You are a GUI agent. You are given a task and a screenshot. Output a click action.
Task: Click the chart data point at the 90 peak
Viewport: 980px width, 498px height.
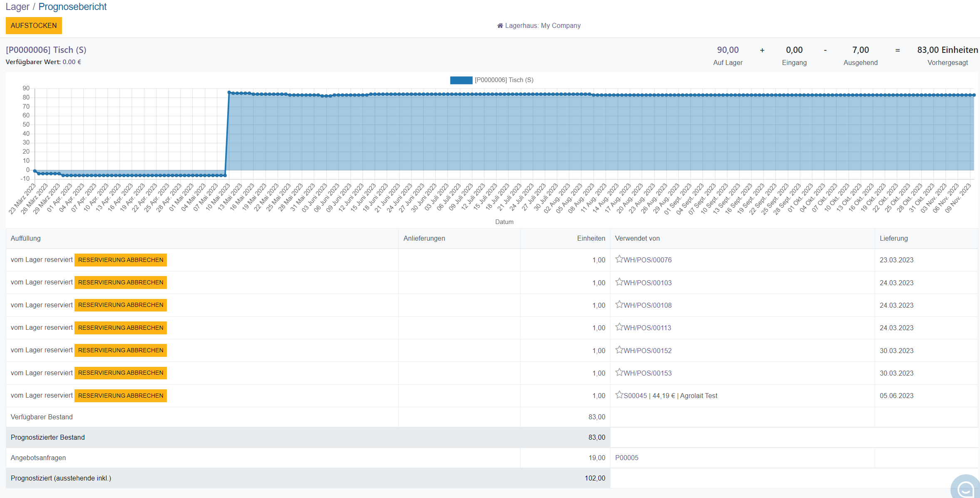pos(229,92)
